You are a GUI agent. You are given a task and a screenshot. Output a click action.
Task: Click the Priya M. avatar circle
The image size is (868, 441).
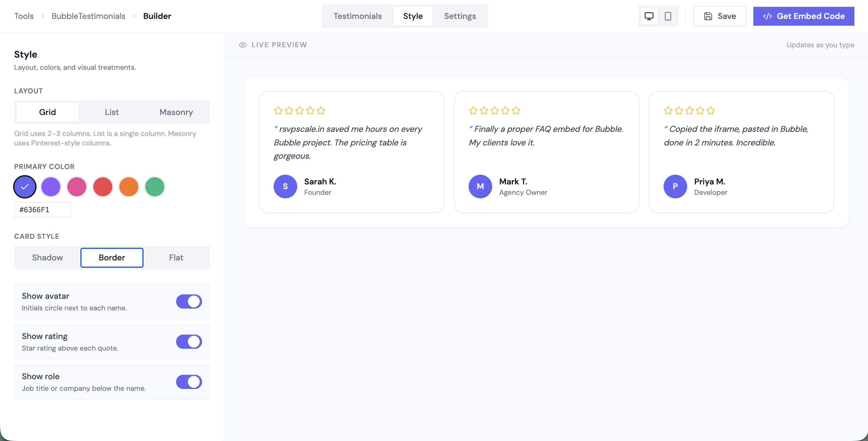tap(675, 187)
